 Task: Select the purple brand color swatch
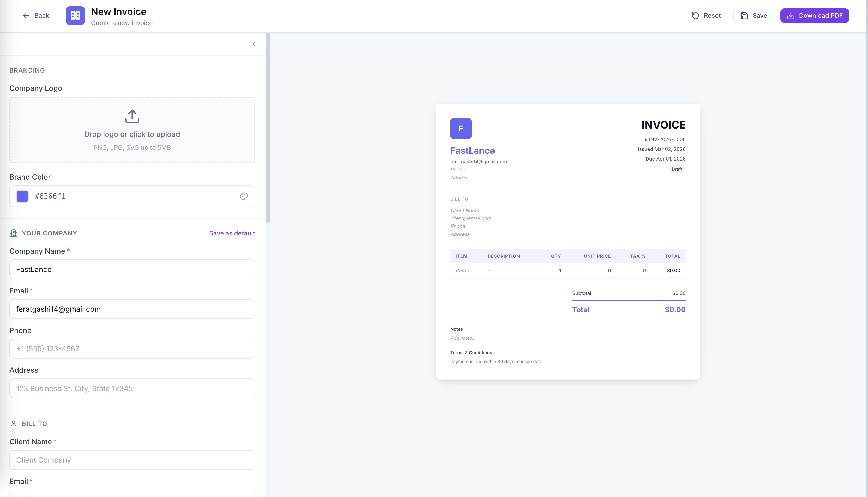point(22,196)
